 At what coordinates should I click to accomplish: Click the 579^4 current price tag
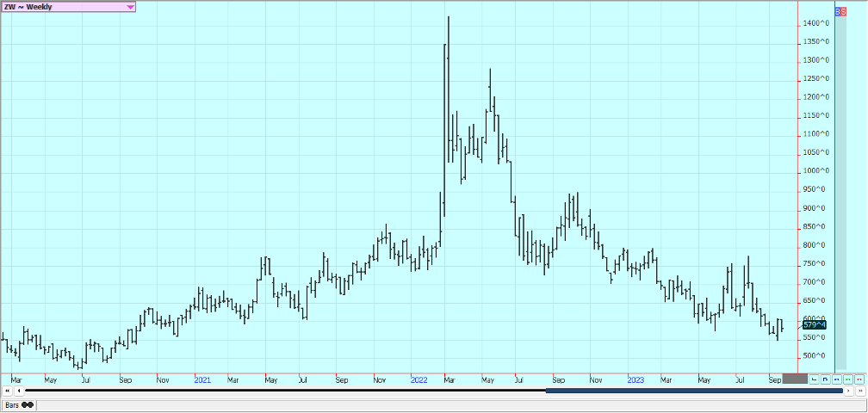pyautogui.click(x=815, y=324)
